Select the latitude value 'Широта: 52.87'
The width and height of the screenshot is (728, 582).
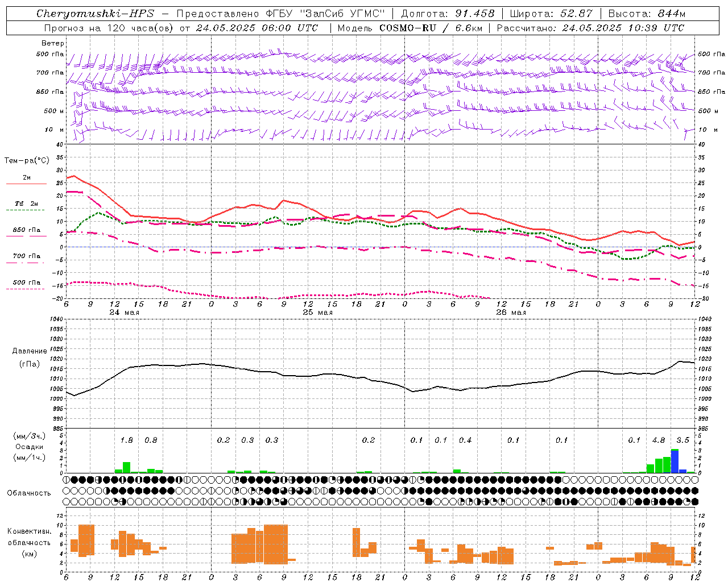tap(551, 14)
